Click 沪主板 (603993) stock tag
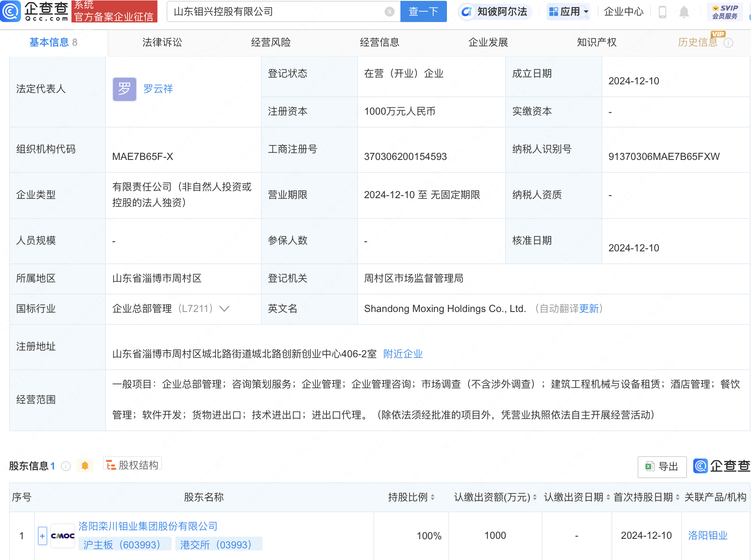 click(x=125, y=544)
